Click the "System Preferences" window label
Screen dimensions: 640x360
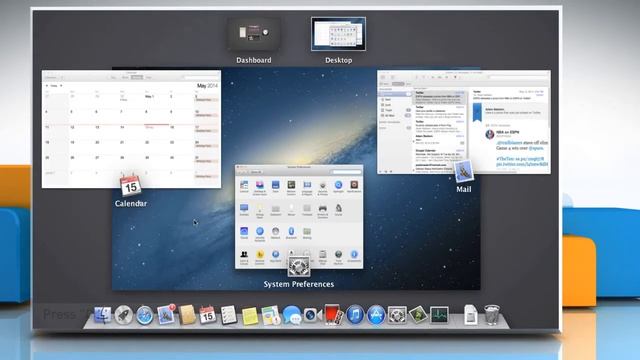pos(299,284)
